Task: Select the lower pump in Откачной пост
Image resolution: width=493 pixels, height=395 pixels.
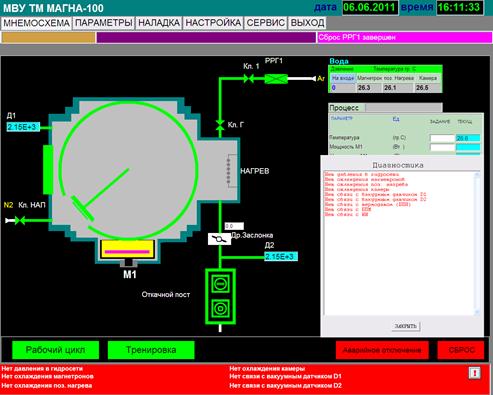Action: (x=220, y=308)
